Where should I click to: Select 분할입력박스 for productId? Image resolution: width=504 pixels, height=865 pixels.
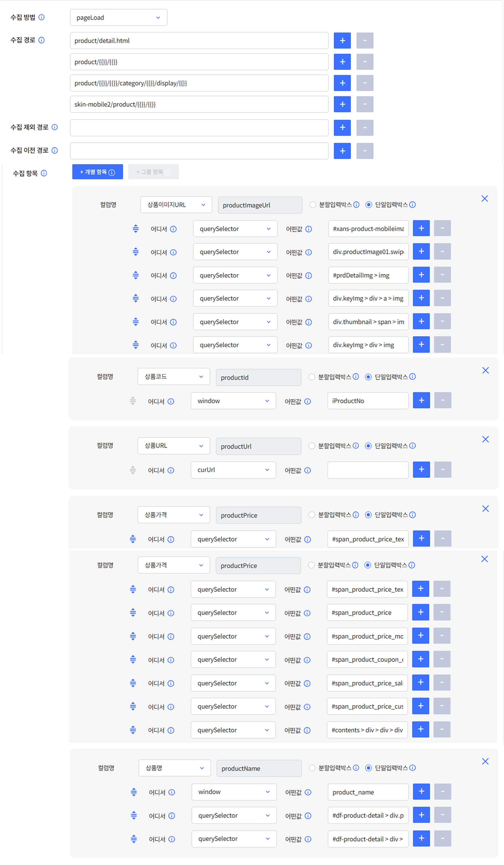click(312, 377)
